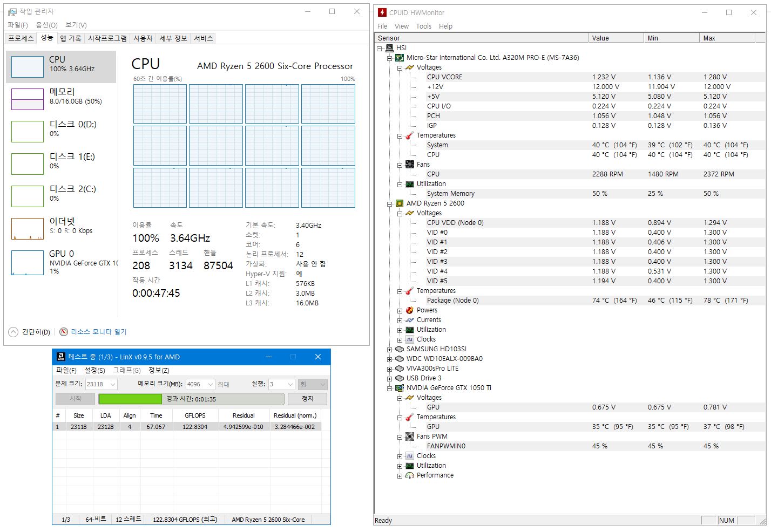This screenshot has height=532, width=771.
Task: Click the Fans icon in HWMonitor tree
Action: click(x=410, y=165)
